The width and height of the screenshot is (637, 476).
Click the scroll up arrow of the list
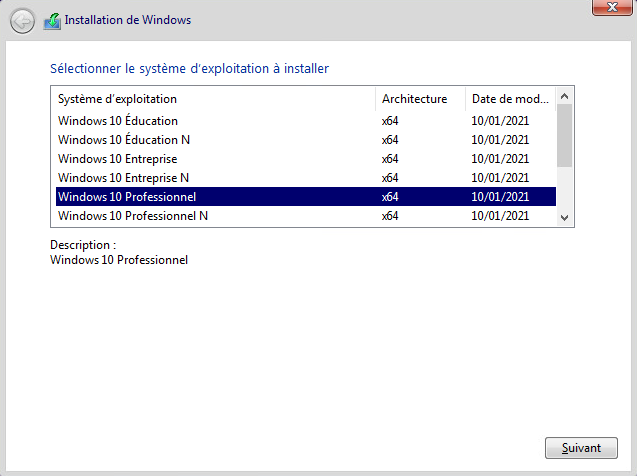point(564,96)
